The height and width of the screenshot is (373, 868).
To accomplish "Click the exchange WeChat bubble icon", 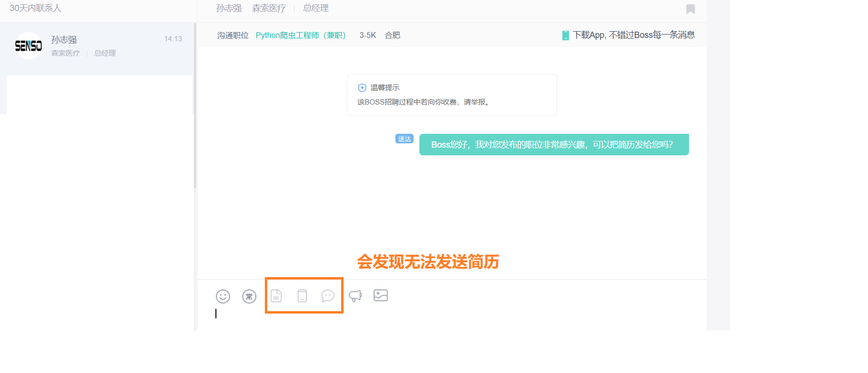I will click(x=328, y=296).
